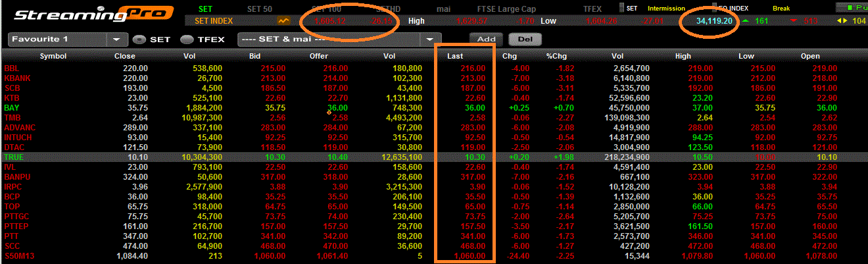Screen dimensions: 868x264
Task: Click the green advancers up-arrow icon
Action: coord(746,21)
